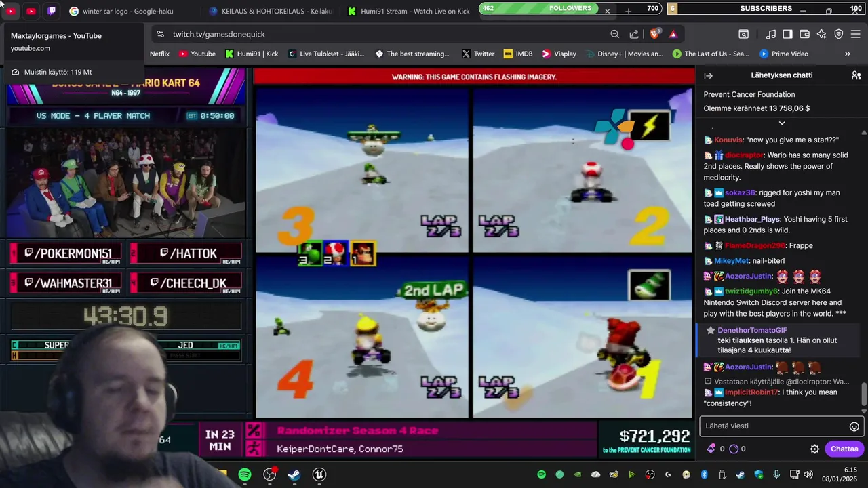
Task: Click username twiztidgumby6 in chat
Action: 751,291
